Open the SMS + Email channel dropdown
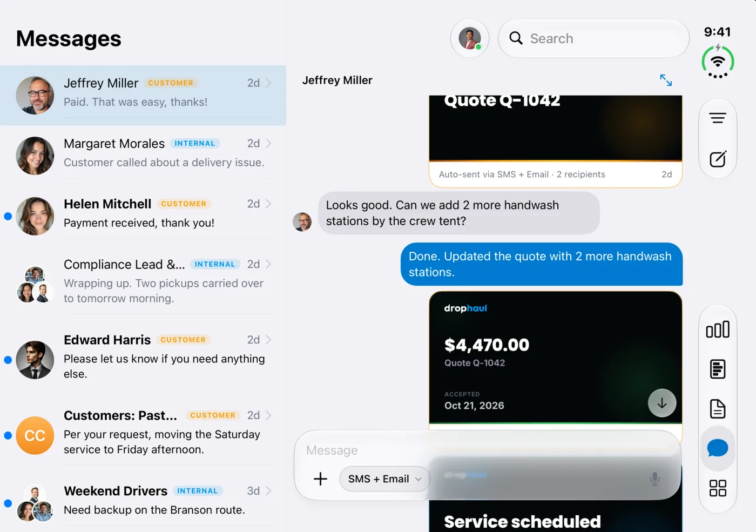 click(x=385, y=479)
